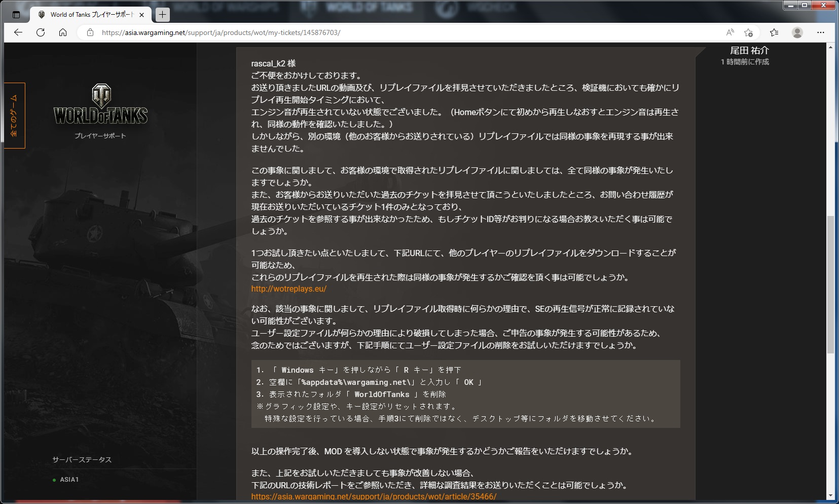Click the scrollbar up arrow
The height and width of the screenshot is (504, 839).
tap(830, 47)
